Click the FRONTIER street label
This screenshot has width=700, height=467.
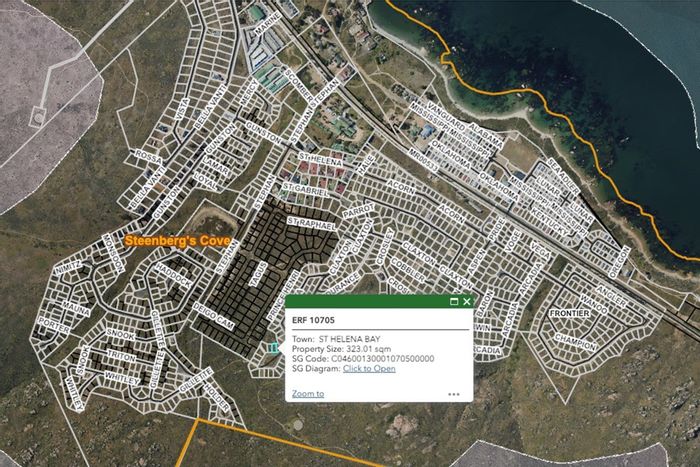pyautogui.click(x=569, y=313)
